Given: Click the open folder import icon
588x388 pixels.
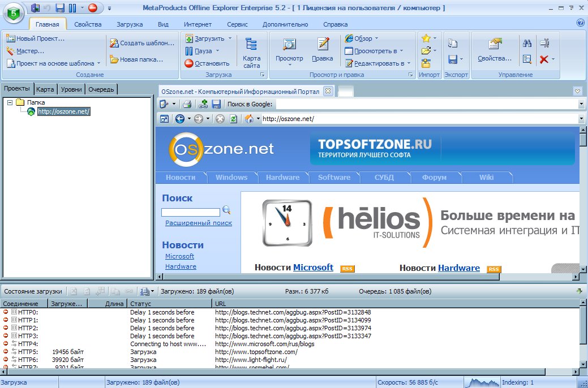Looking at the screenshot, I should click(x=426, y=50).
